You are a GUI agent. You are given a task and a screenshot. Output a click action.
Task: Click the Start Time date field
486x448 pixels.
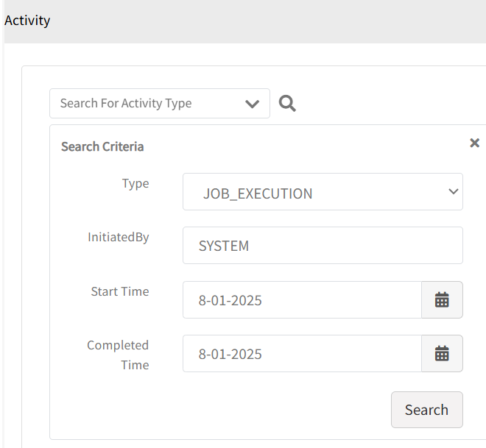coord(302,299)
